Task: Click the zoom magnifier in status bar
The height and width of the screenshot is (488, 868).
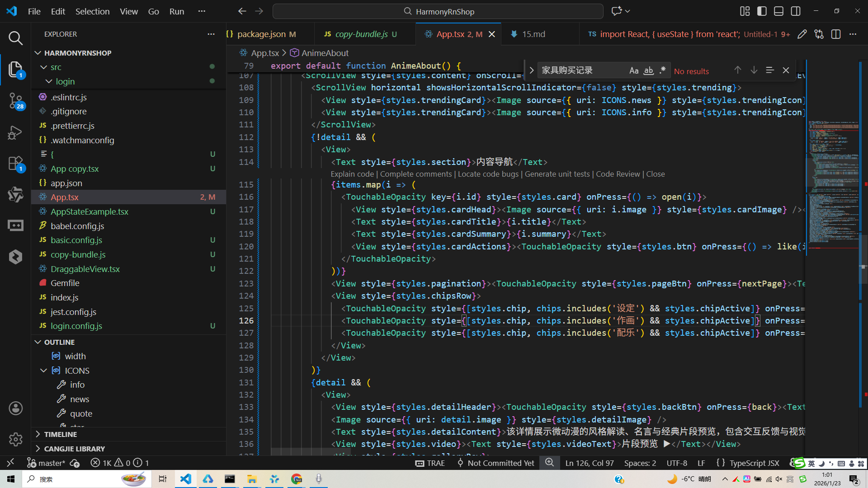Action: [549, 463]
